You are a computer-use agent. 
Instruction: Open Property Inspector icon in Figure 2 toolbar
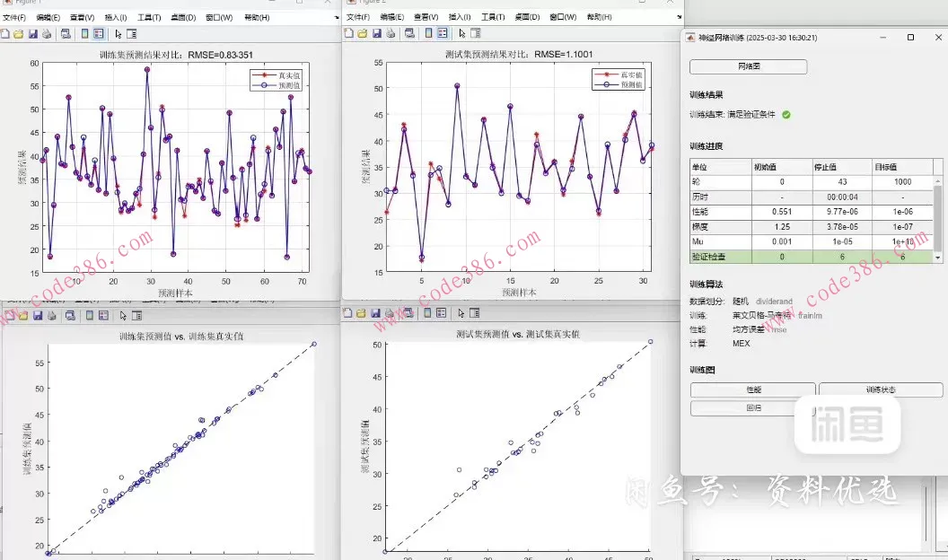[x=476, y=34]
